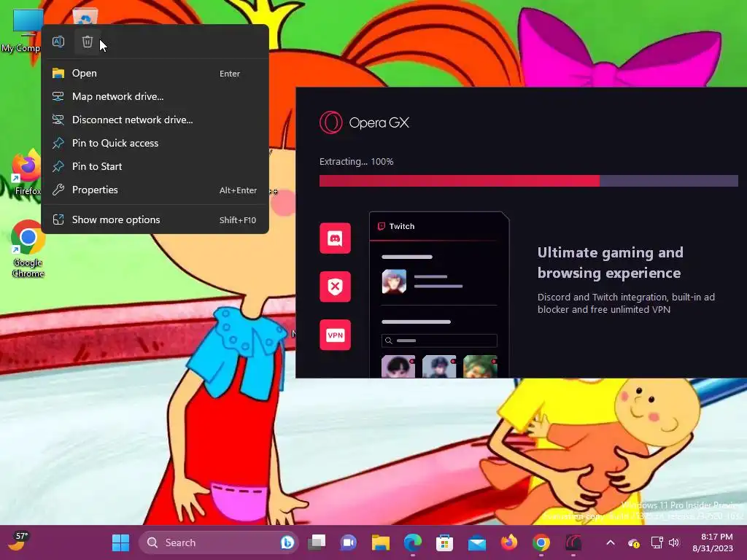Click the Firefox desktop shortcut

tap(26, 172)
